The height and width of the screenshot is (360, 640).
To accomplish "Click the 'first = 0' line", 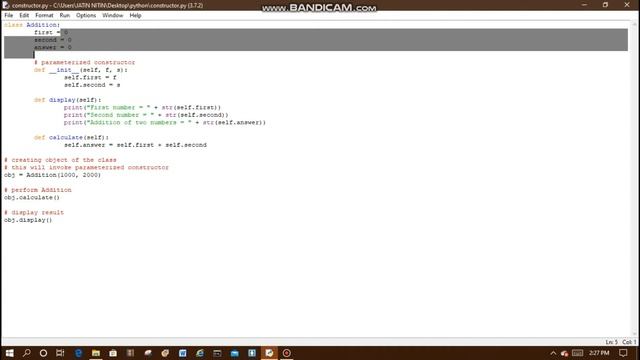I will [51, 32].
